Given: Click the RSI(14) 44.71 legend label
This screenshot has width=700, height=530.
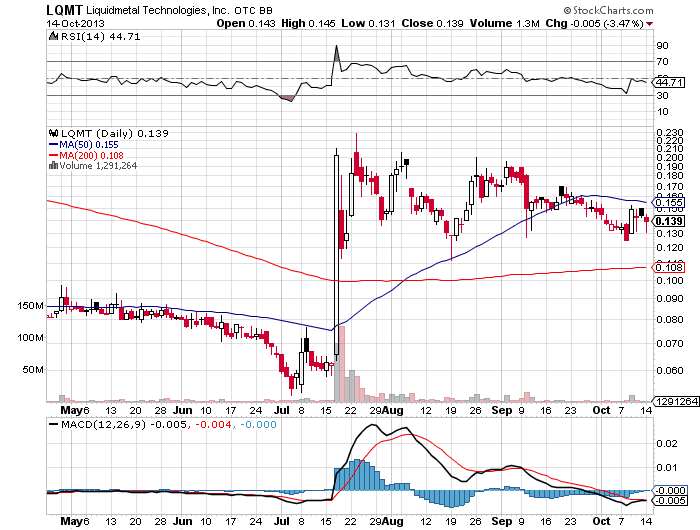Looking at the screenshot, I should tap(100, 37).
